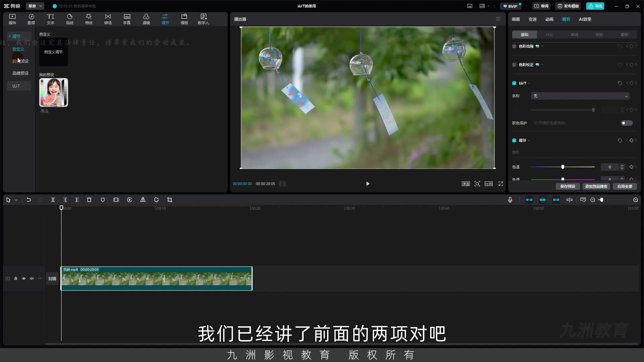The height and width of the screenshot is (362, 644).
Task: Toggle clip linkage in timeline
Action: click(x=556, y=200)
